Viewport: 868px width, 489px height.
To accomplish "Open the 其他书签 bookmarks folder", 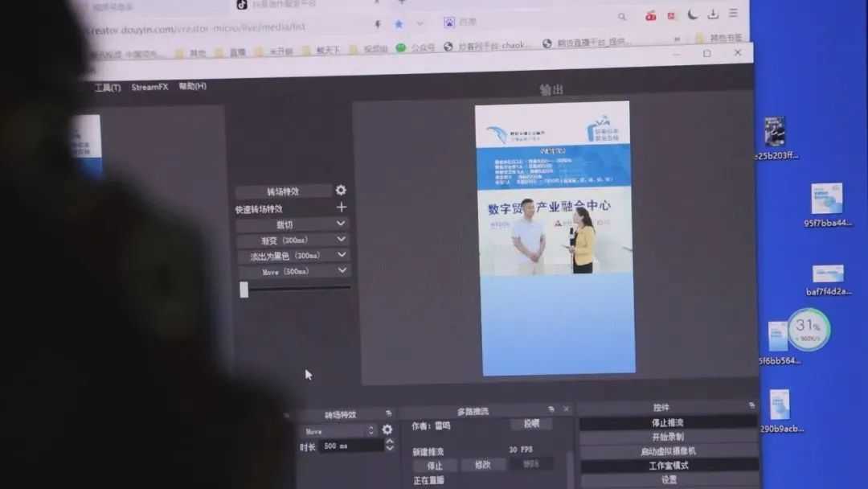I will point(719,39).
